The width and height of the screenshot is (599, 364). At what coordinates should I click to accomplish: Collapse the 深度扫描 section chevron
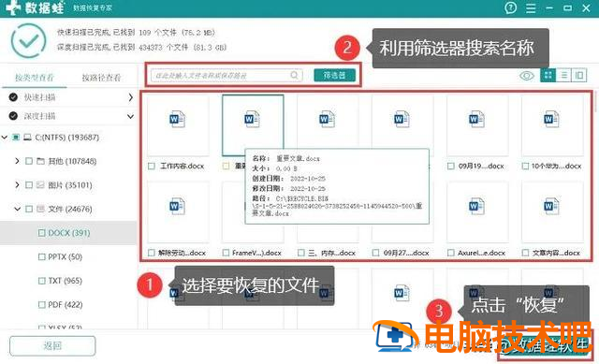click(x=131, y=116)
